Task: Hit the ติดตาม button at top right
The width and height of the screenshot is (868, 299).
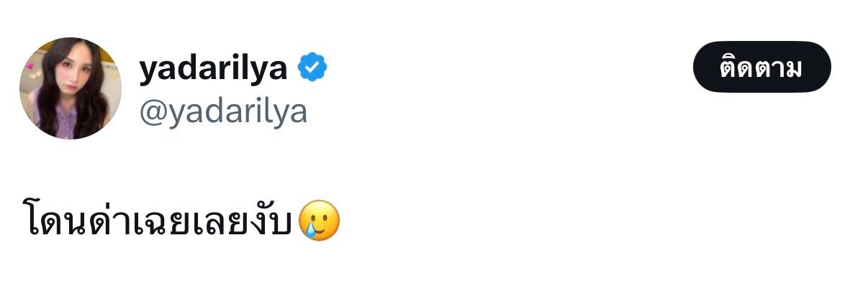Action: pyautogui.click(x=761, y=67)
